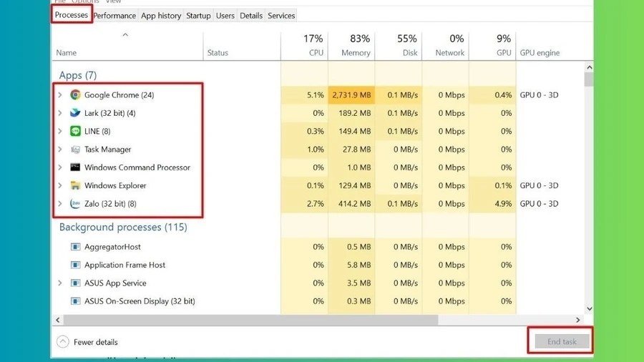Click the Apps (7) group header
Image resolution: width=644 pixels, height=362 pixels.
point(78,76)
